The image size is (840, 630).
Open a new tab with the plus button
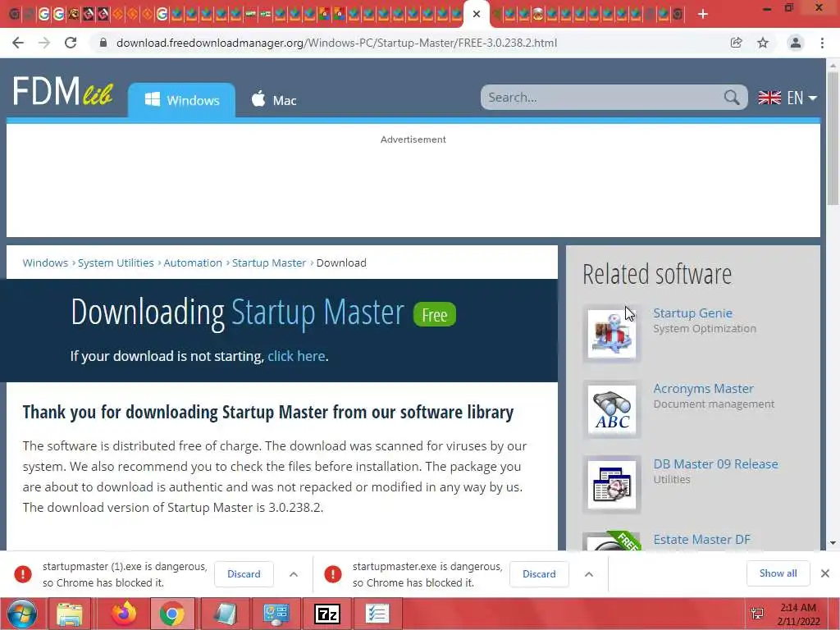pos(703,14)
